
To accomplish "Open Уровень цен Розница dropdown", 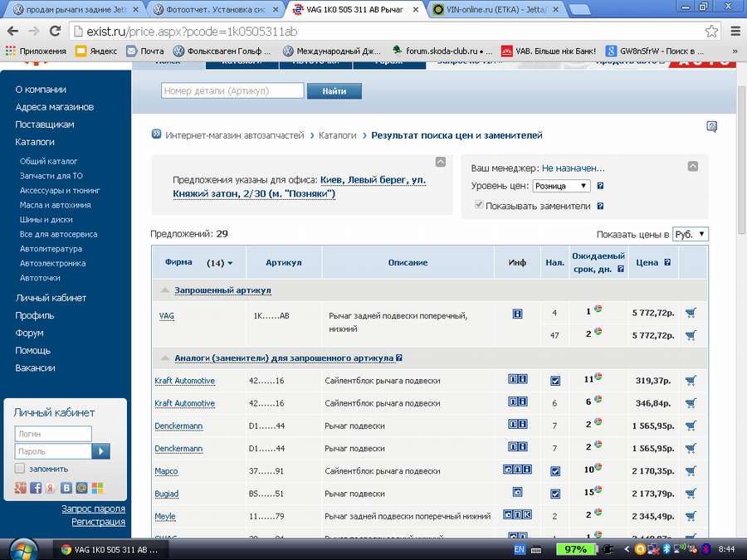I will (x=561, y=186).
